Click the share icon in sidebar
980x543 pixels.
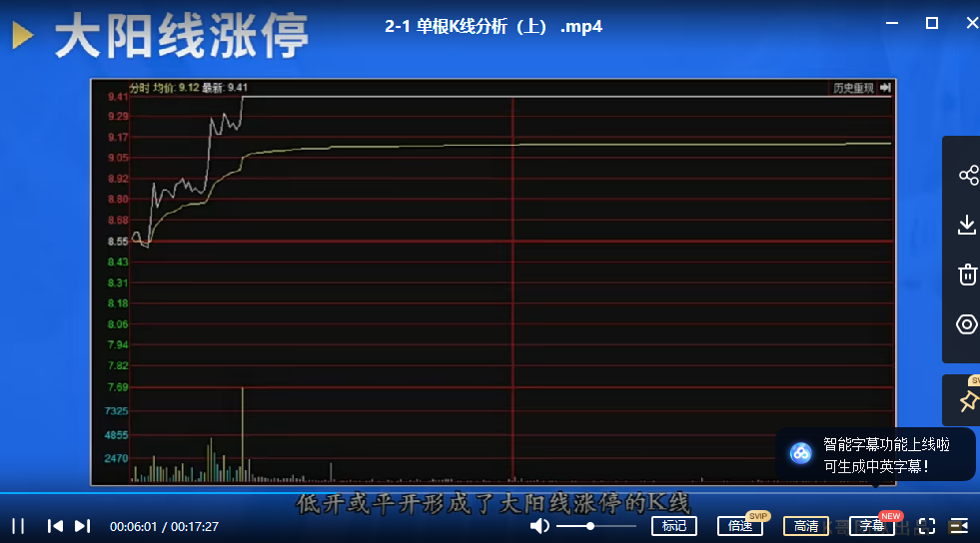[968, 176]
